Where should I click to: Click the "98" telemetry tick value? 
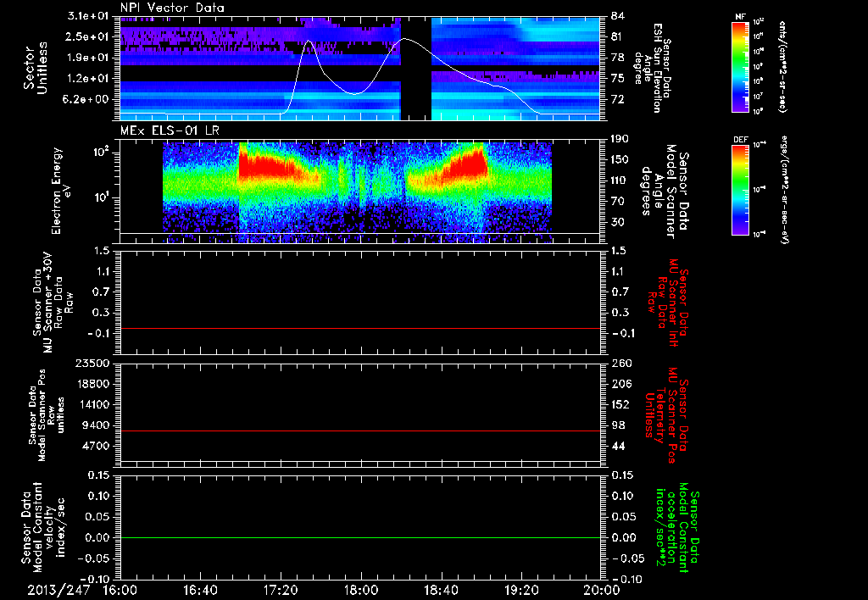617,425
